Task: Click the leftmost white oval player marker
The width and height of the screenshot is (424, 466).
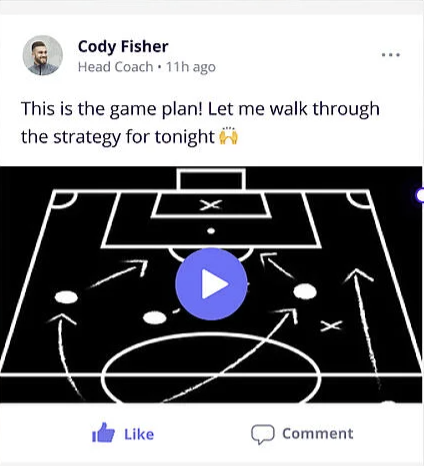Action: pyautogui.click(x=66, y=297)
